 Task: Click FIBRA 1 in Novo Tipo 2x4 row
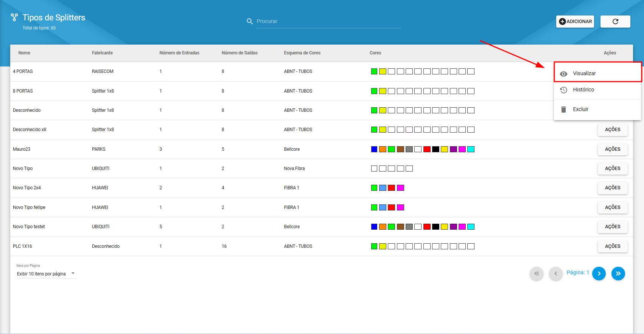291,188
